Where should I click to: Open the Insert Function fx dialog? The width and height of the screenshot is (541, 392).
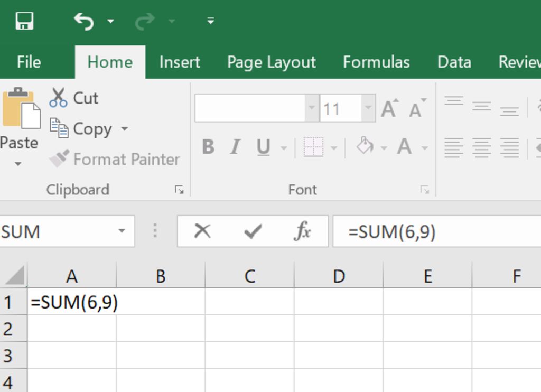click(302, 231)
